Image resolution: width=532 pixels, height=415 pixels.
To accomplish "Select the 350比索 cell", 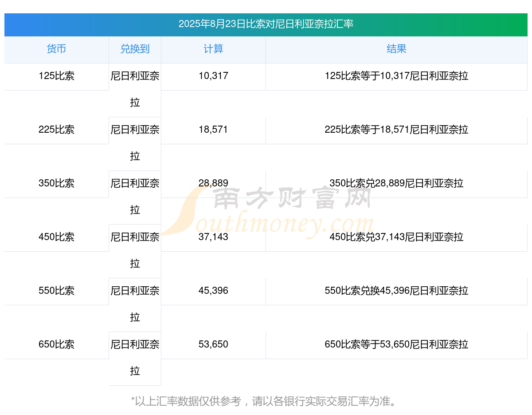I will [x=56, y=183].
